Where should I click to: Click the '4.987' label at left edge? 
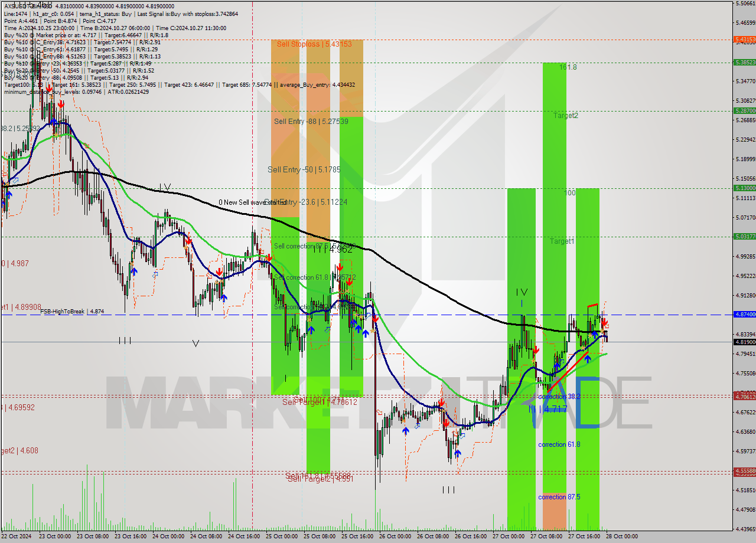[15, 263]
